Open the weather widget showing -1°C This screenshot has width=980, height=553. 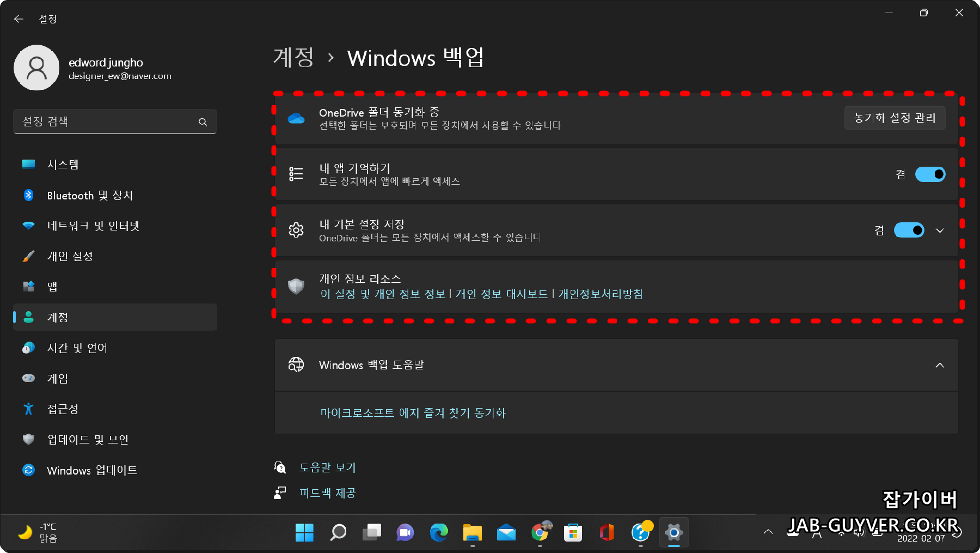pyautogui.click(x=37, y=532)
